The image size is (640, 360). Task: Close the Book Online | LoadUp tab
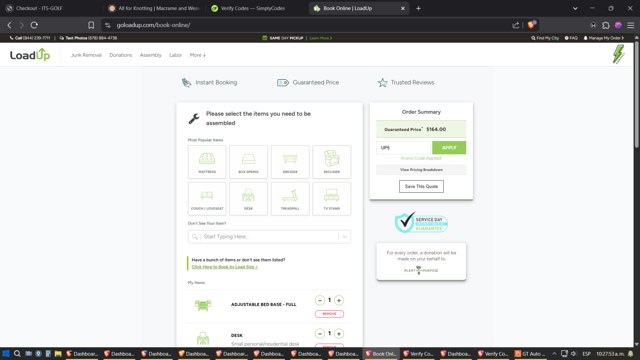[x=402, y=8]
